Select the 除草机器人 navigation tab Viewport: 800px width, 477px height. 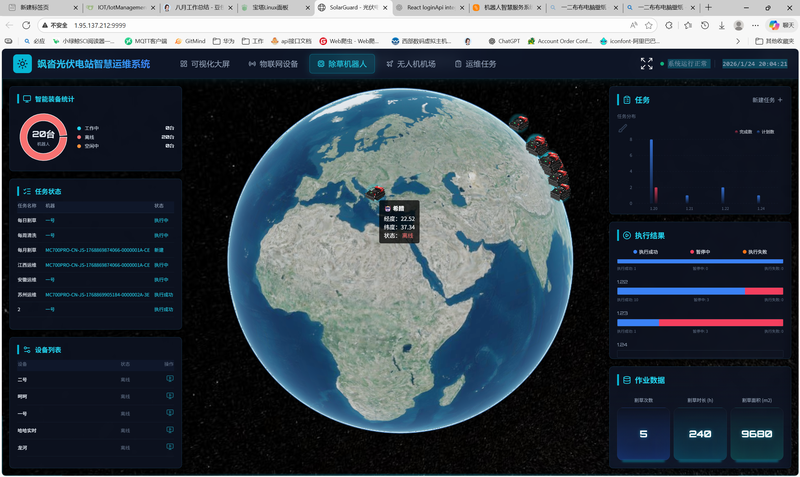(342, 64)
